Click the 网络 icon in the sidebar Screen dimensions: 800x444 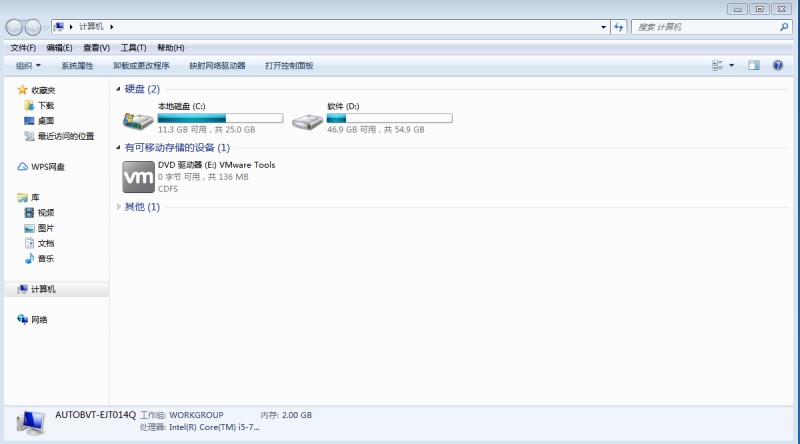22,319
